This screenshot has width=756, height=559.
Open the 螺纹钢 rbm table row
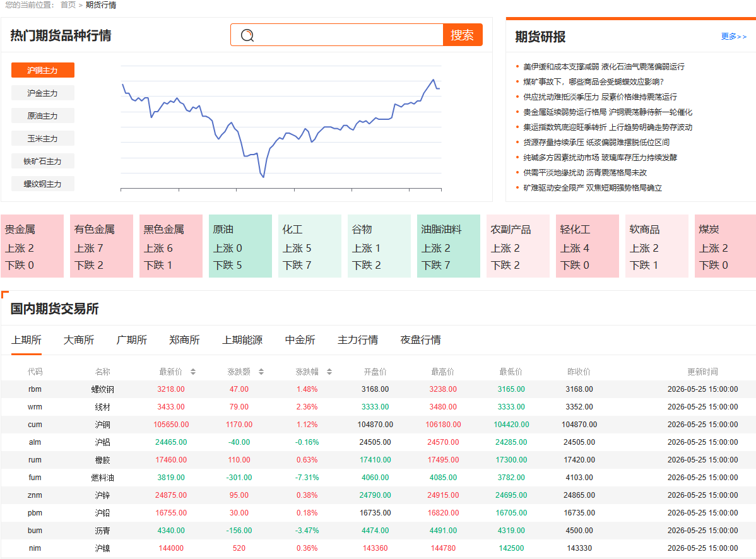pyautogui.click(x=378, y=389)
